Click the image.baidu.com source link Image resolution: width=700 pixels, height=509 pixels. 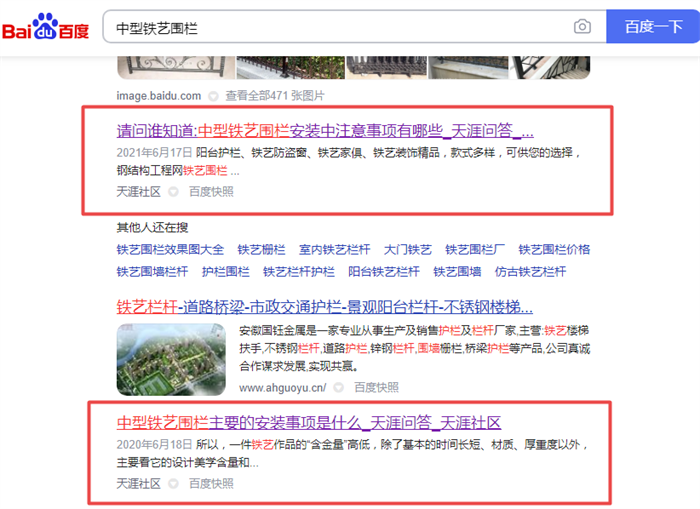158,96
